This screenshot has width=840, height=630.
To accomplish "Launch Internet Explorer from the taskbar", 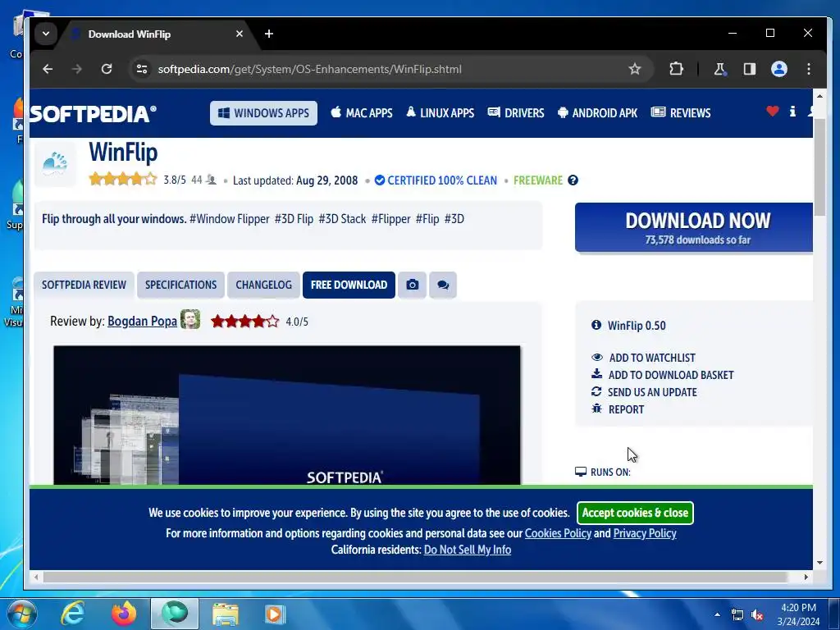I will [x=73, y=614].
